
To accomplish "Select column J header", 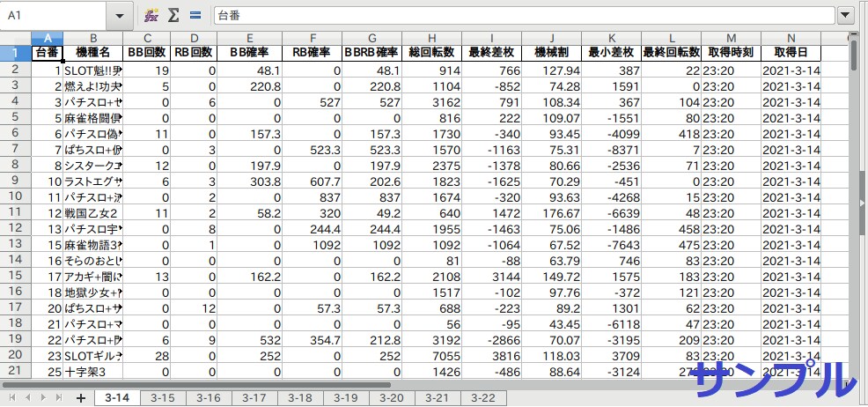I will (551, 38).
